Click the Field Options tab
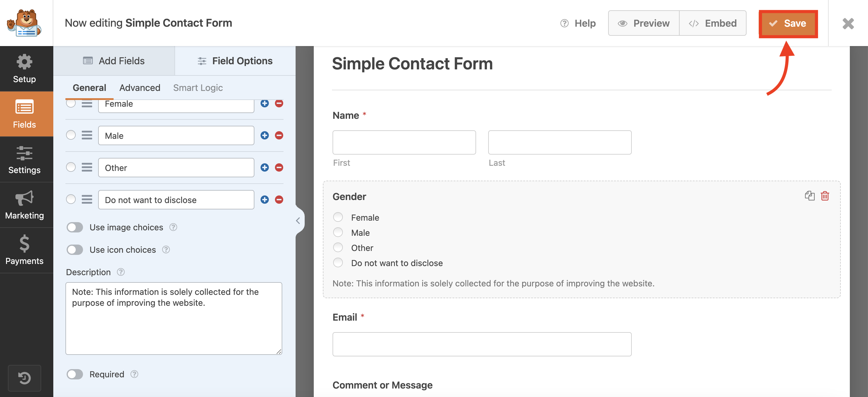This screenshot has width=868, height=397. tap(235, 60)
